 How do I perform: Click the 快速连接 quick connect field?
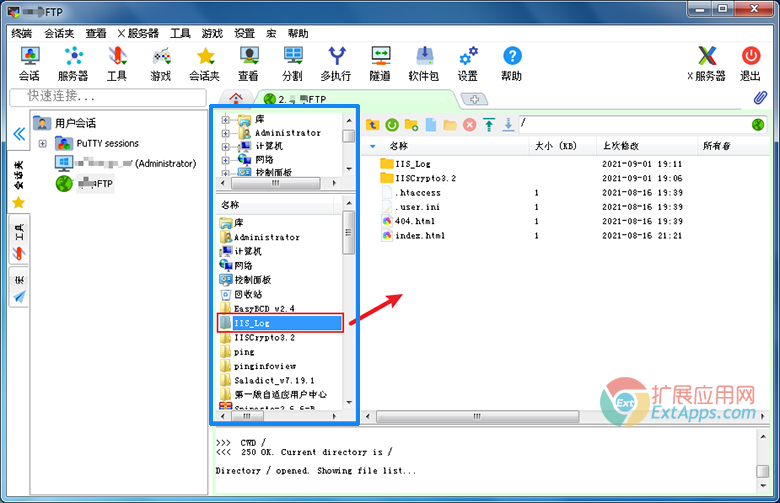pyautogui.click(x=108, y=97)
